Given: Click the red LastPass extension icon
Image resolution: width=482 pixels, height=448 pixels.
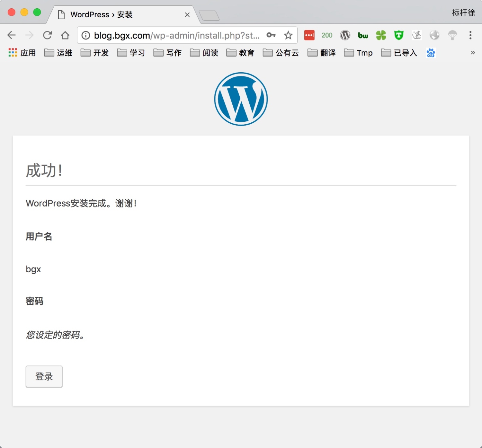Looking at the screenshot, I should pos(309,35).
